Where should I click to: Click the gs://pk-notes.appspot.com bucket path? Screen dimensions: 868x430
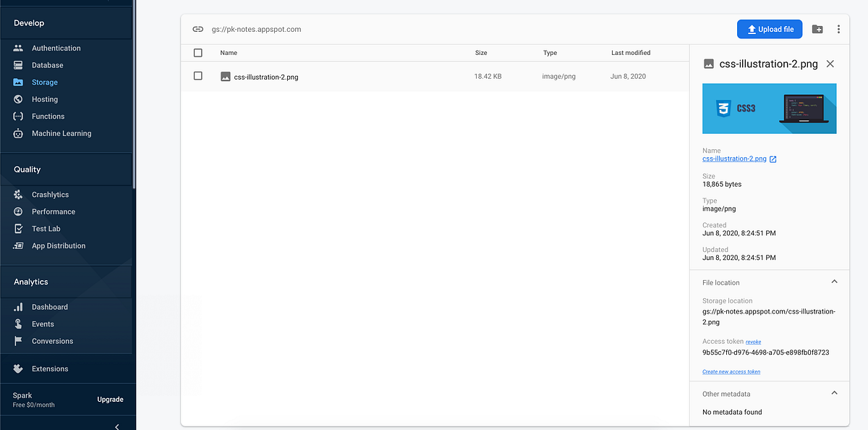pyautogui.click(x=256, y=30)
